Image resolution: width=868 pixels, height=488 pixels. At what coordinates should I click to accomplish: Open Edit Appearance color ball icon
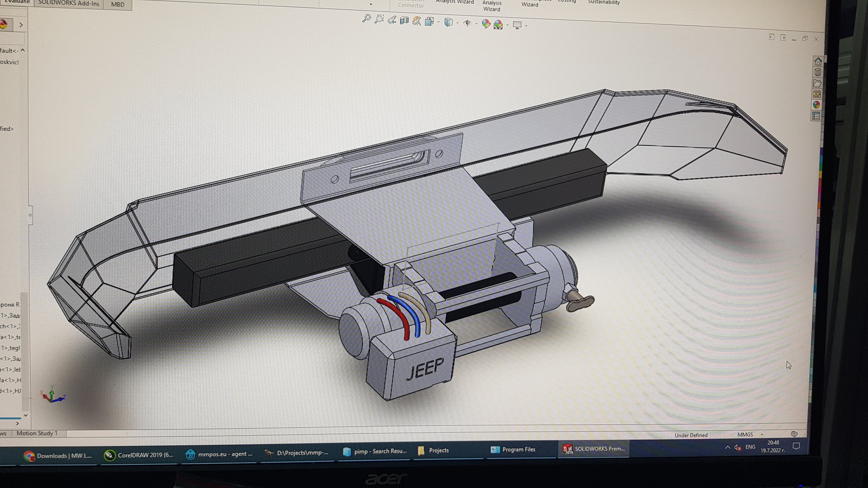[486, 24]
